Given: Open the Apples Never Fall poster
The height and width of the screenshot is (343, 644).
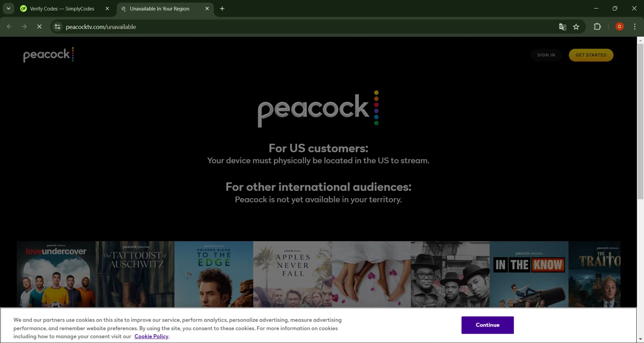Looking at the screenshot, I should click(292, 274).
